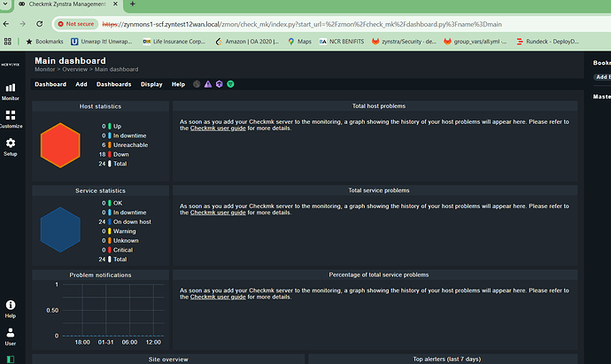Open the Life Insurance Corp bookmark

click(x=174, y=42)
